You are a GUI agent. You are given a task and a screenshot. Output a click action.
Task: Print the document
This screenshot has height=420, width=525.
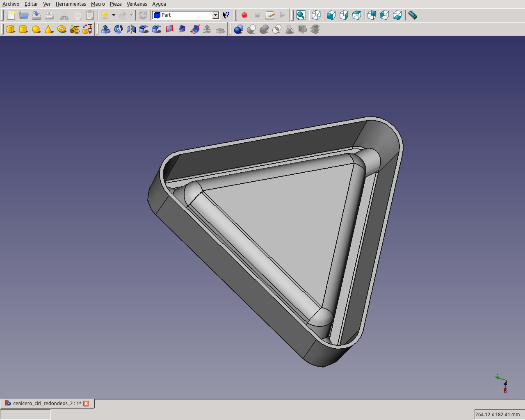49,15
